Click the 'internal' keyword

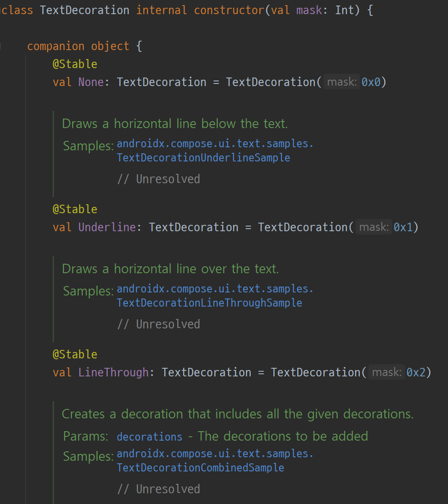162,10
